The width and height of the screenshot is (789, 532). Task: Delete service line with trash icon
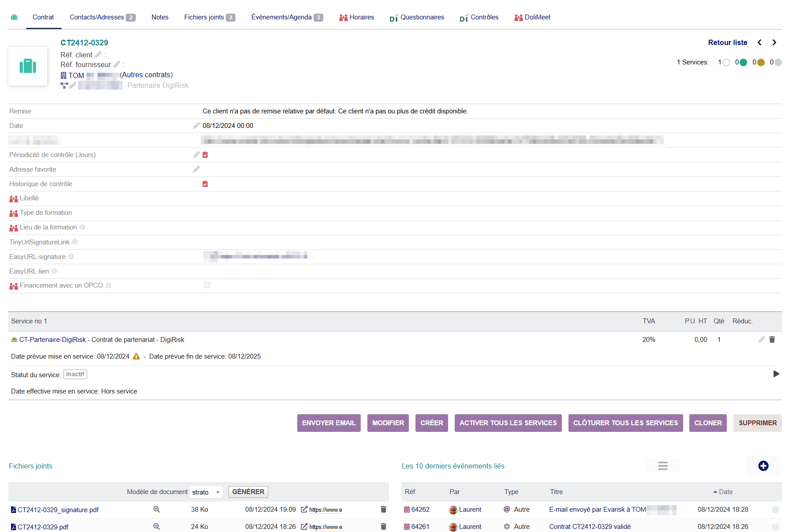tap(772, 340)
